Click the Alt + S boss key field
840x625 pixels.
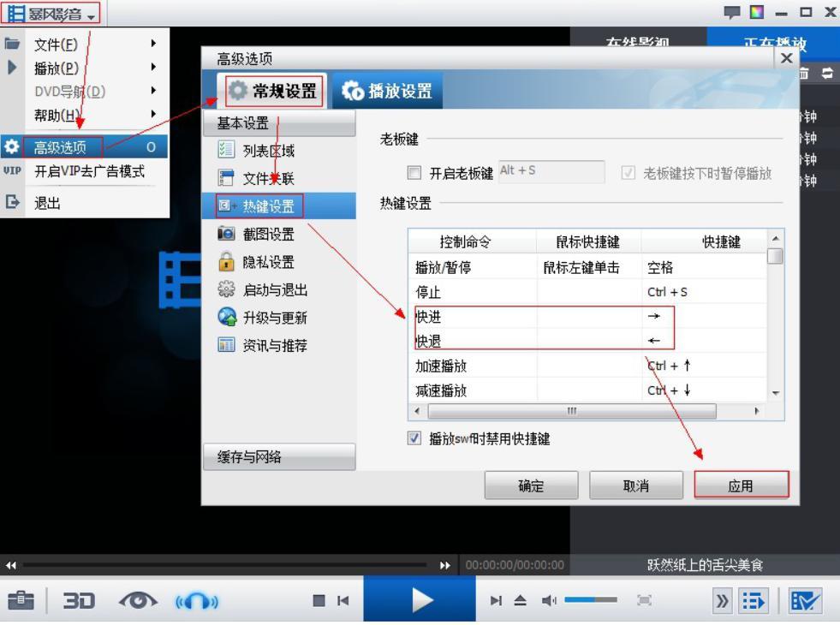551,171
